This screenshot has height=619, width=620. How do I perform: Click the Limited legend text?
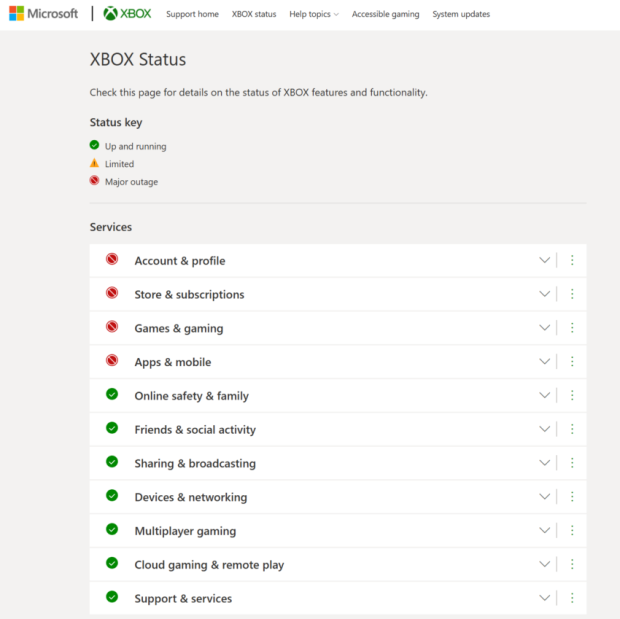click(119, 164)
